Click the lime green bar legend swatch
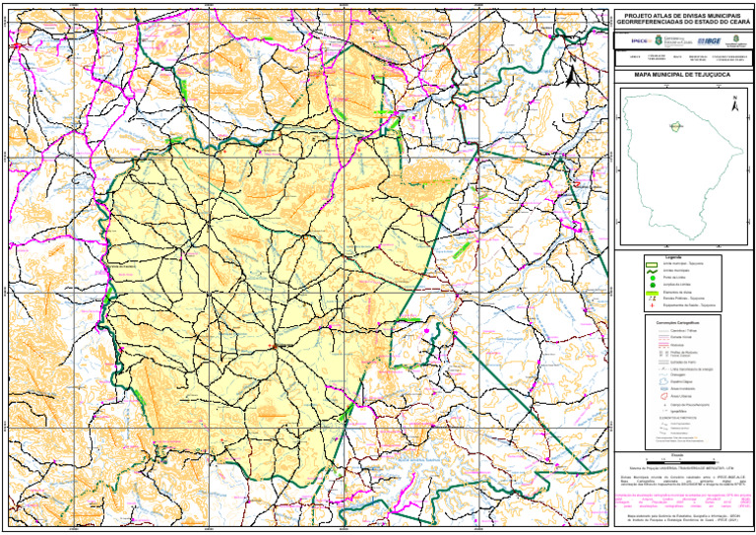Viewport: 756px width, 535px height. click(x=652, y=293)
